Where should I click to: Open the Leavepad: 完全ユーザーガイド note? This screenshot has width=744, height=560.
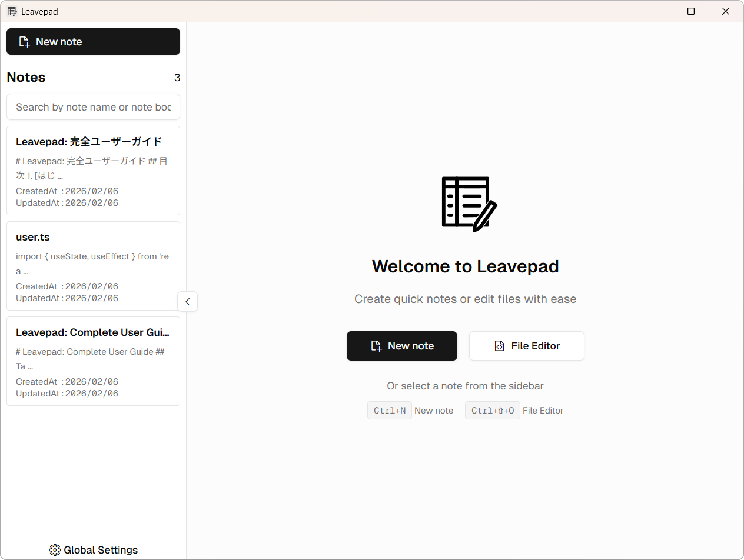click(93, 170)
